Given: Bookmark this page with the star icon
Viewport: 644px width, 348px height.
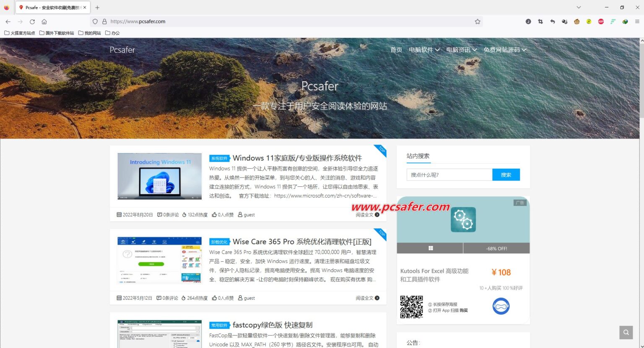Looking at the screenshot, I should coord(477,21).
